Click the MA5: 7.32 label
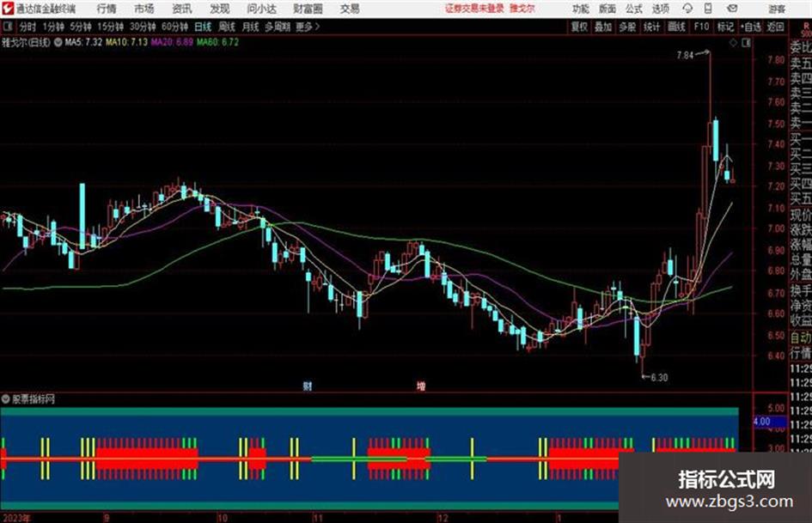 pyautogui.click(x=83, y=42)
